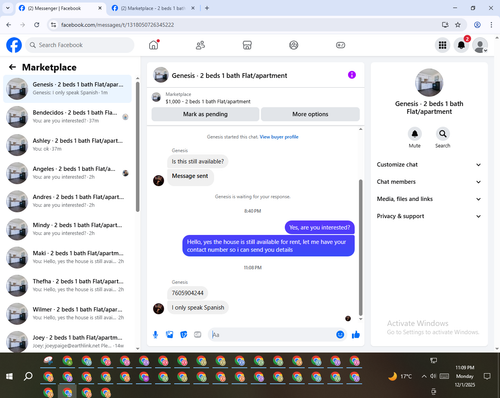Viewport: 500px width, 398px height.
Task: Attach a photo using the image icon
Action: coord(170,334)
